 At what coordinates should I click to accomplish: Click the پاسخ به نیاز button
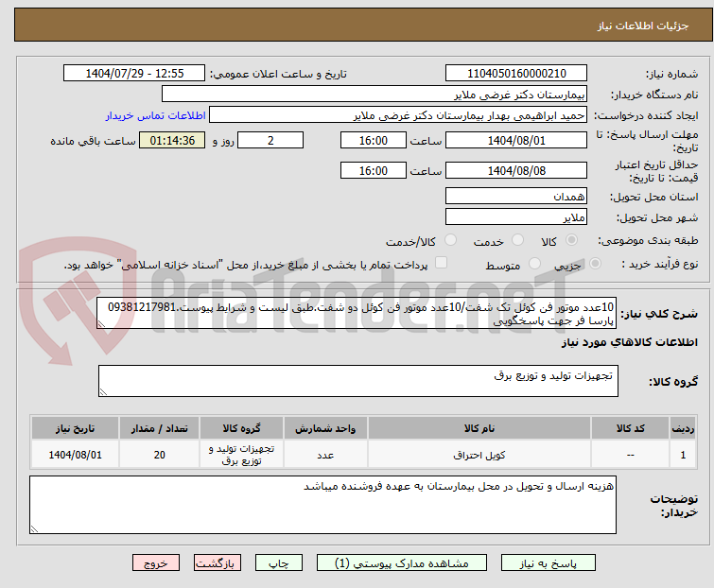549,563
